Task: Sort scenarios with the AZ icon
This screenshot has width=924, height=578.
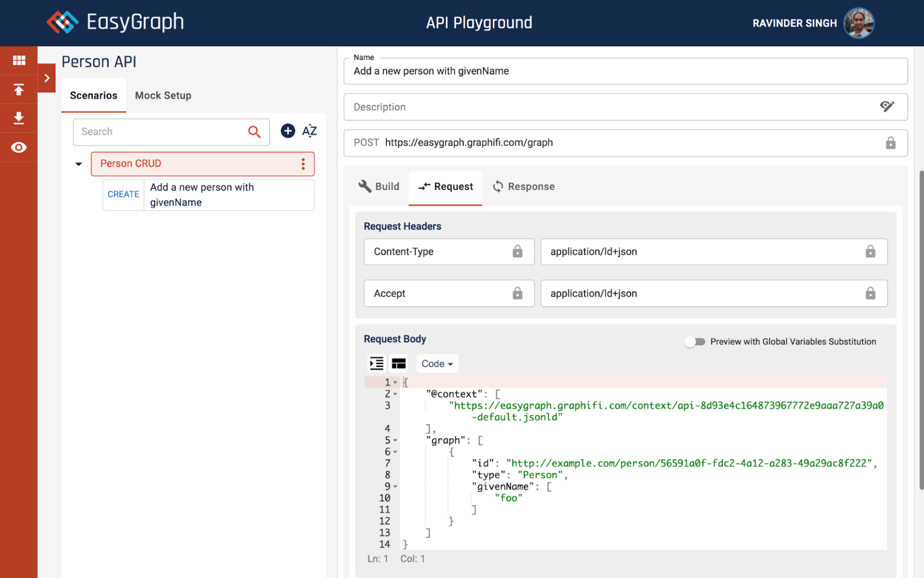Action: click(309, 131)
